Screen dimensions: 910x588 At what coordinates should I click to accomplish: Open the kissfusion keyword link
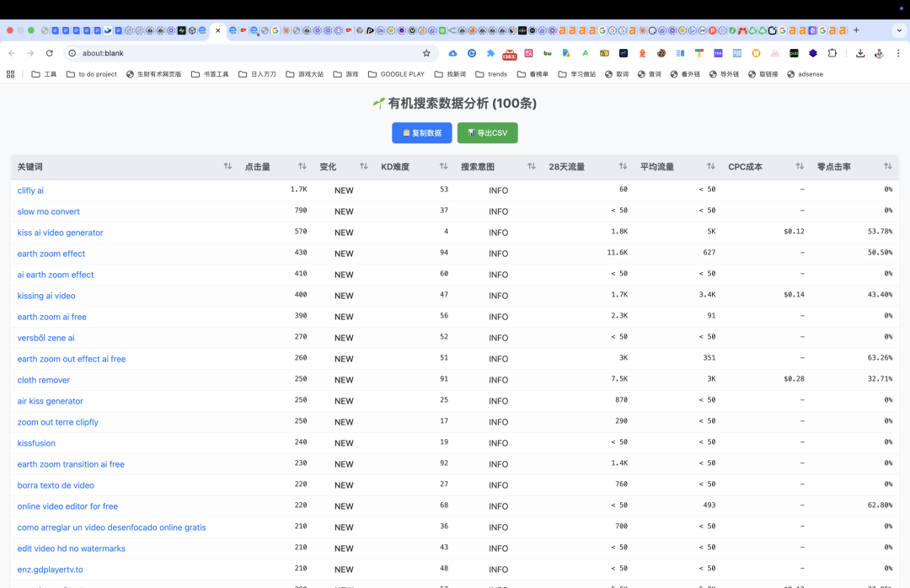(x=36, y=443)
